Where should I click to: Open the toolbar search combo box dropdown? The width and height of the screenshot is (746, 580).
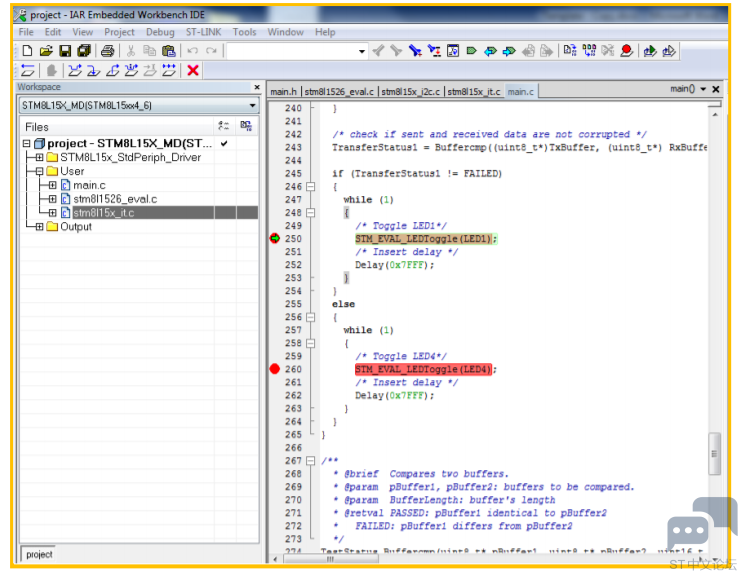coord(362,51)
